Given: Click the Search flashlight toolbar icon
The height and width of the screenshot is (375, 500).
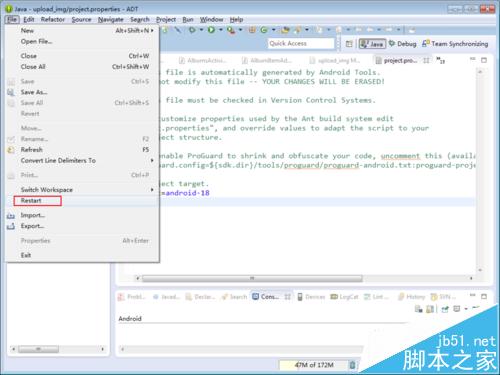Looking at the screenshot, I should pyautogui.click(x=298, y=30).
